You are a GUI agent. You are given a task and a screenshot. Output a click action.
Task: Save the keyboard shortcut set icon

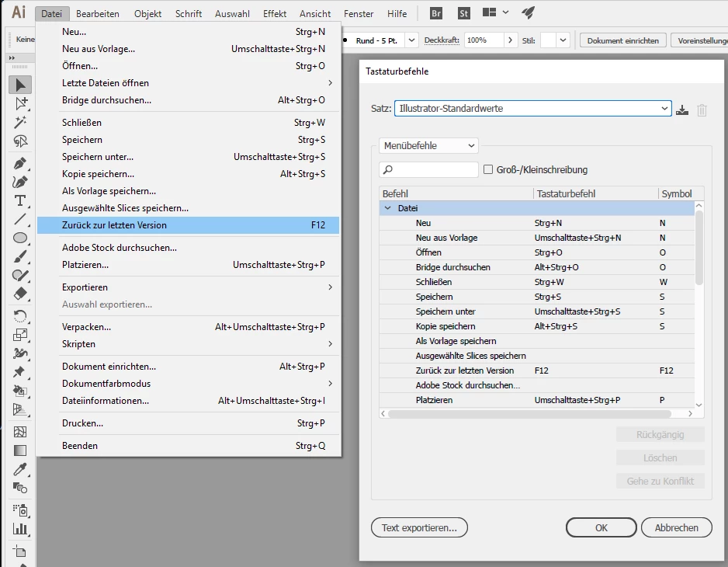tap(682, 110)
